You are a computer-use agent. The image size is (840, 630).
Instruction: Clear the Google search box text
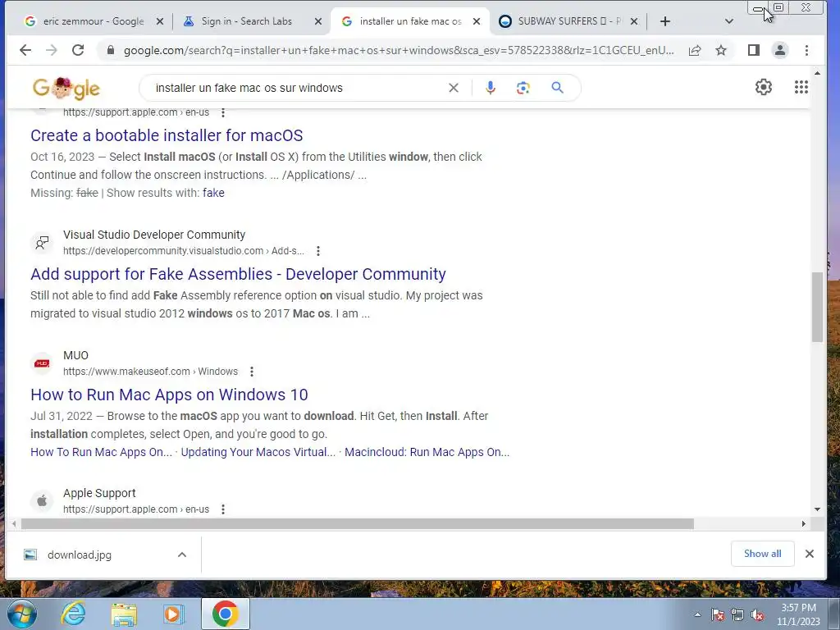(453, 88)
